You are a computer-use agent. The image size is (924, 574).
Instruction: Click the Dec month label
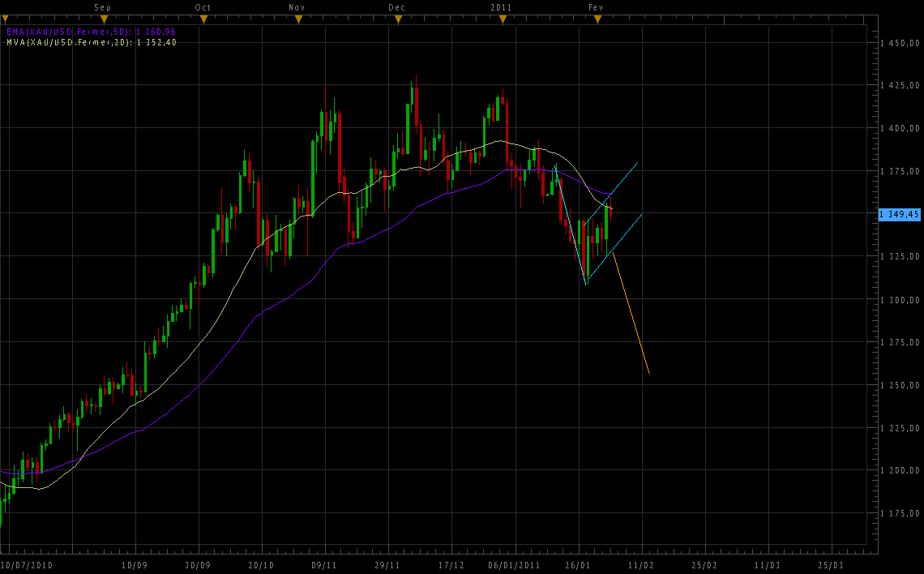click(396, 7)
